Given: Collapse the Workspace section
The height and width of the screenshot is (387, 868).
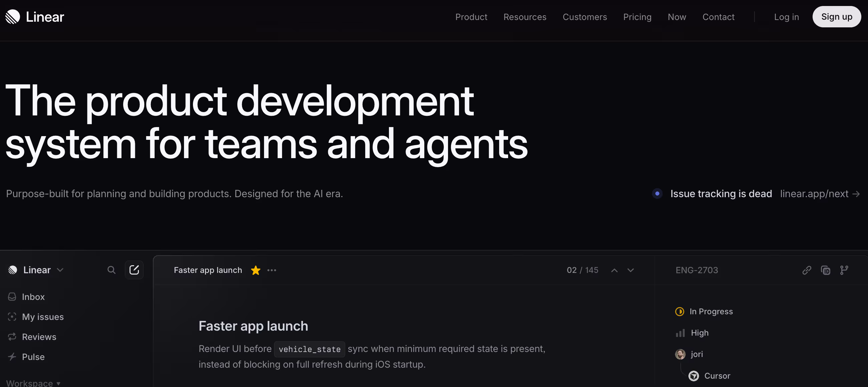Looking at the screenshot, I should point(33,383).
